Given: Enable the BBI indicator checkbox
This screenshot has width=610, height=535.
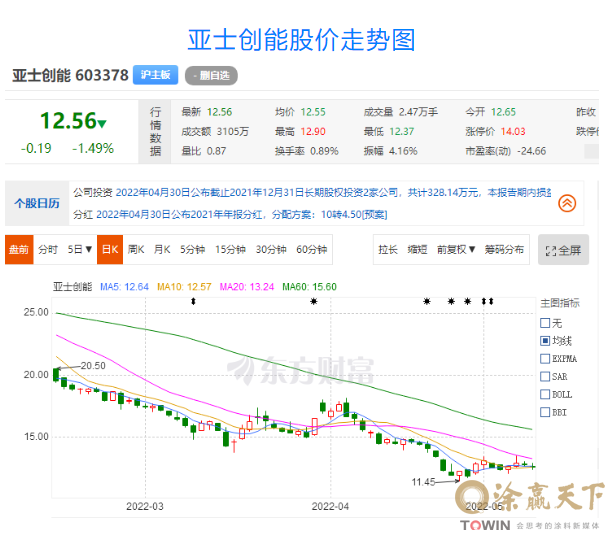Looking at the screenshot, I should pos(545,412).
